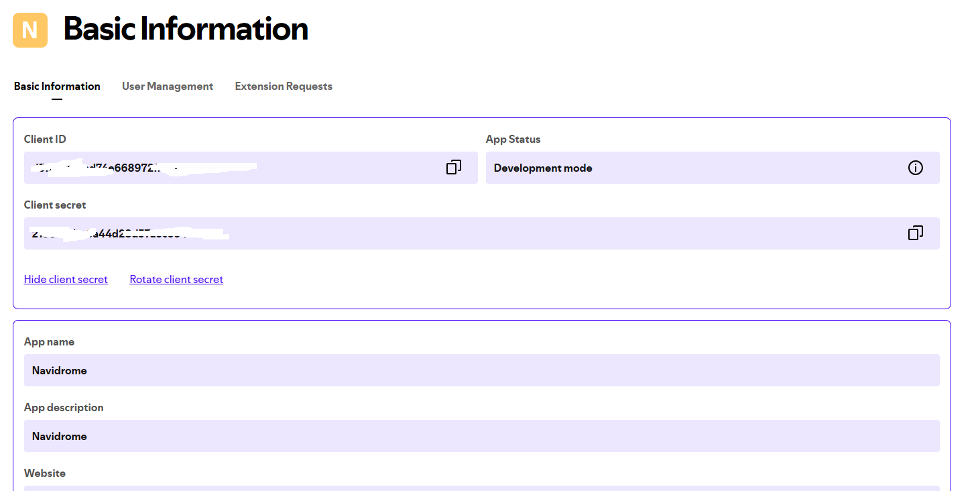The image size is (980, 491).
Task: Click the App description field
Action: pyautogui.click(x=481, y=436)
